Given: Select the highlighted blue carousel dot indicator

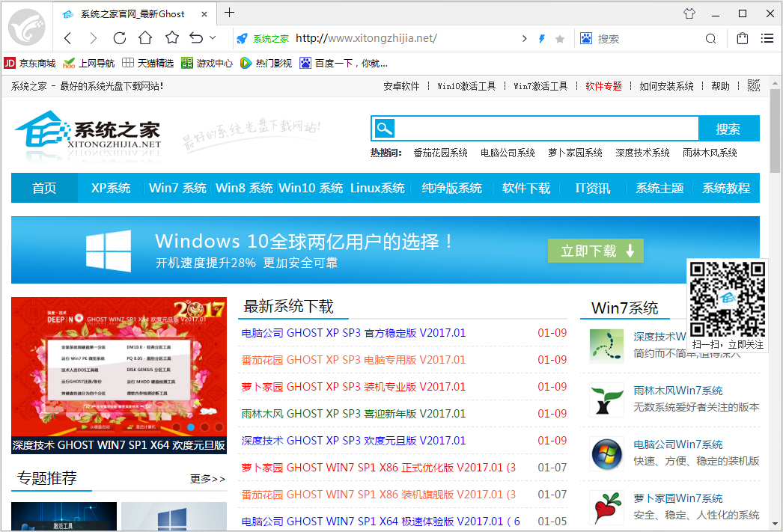Looking at the screenshot, I should point(191,427).
